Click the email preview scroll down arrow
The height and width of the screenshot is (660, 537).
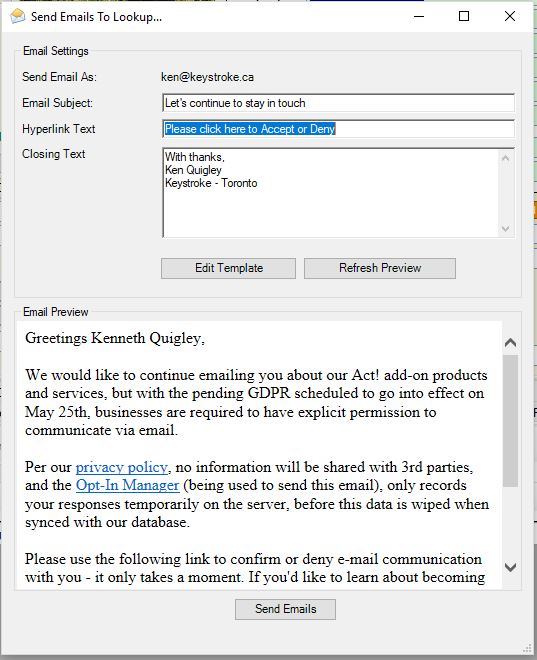[510, 567]
